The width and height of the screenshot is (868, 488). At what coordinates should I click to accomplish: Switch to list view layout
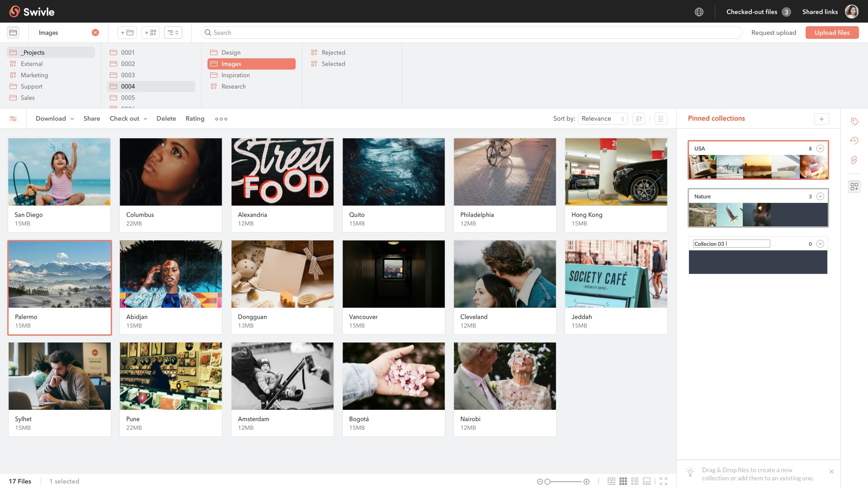coord(635,481)
